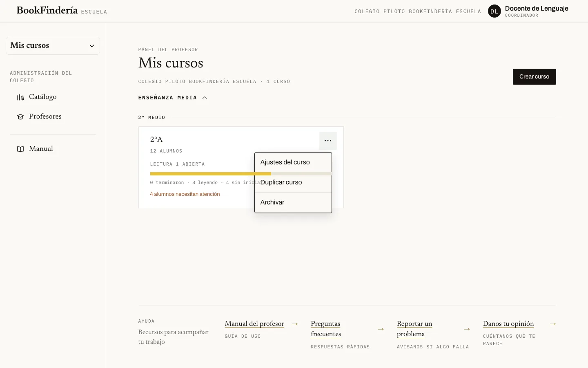Click the 'LECTURA 1 ABIERTA' label
Image resolution: width=588 pixels, height=368 pixels.
177,164
